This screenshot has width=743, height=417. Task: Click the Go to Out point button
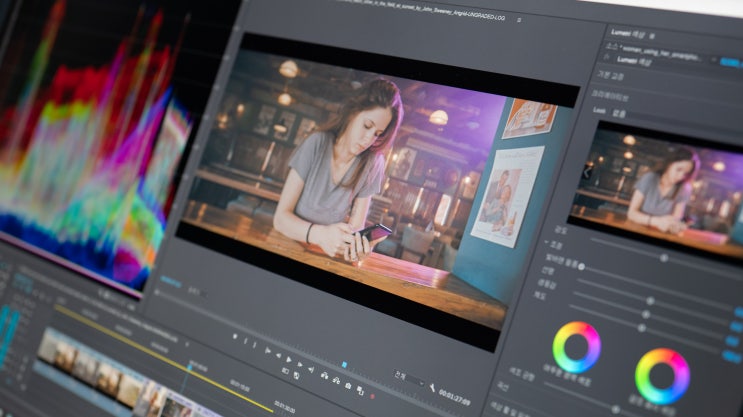311,369
